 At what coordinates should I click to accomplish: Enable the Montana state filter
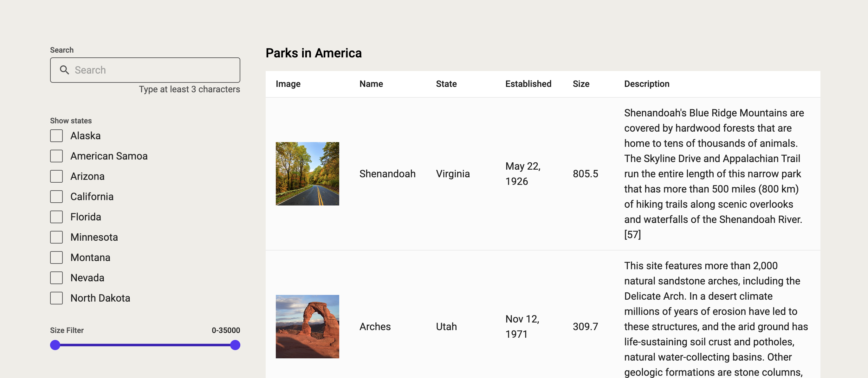56,257
